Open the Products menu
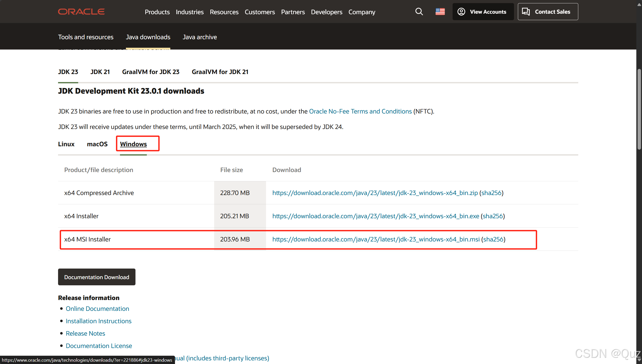Screen dimensions: 642x364 click(157, 12)
